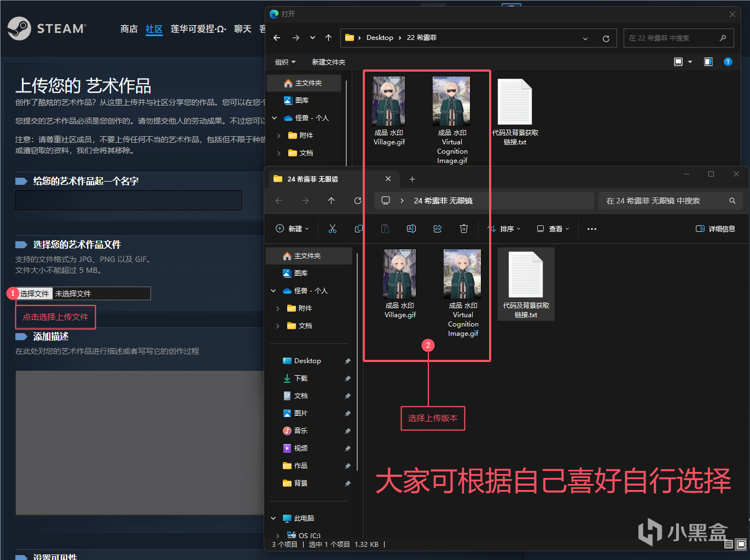
Task: Expand 附件 in the 打开 dialog sidebar
Action: click(x=279, y=136)
